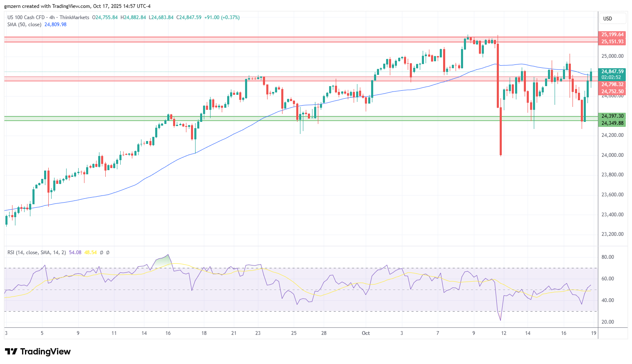Click the RSI moving average value 48.54

click(x=90, y=253)
